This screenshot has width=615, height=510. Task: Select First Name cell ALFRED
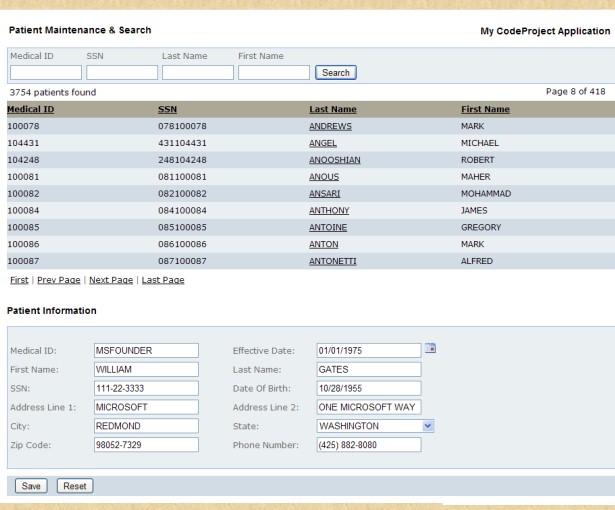[x=477, y=261]
